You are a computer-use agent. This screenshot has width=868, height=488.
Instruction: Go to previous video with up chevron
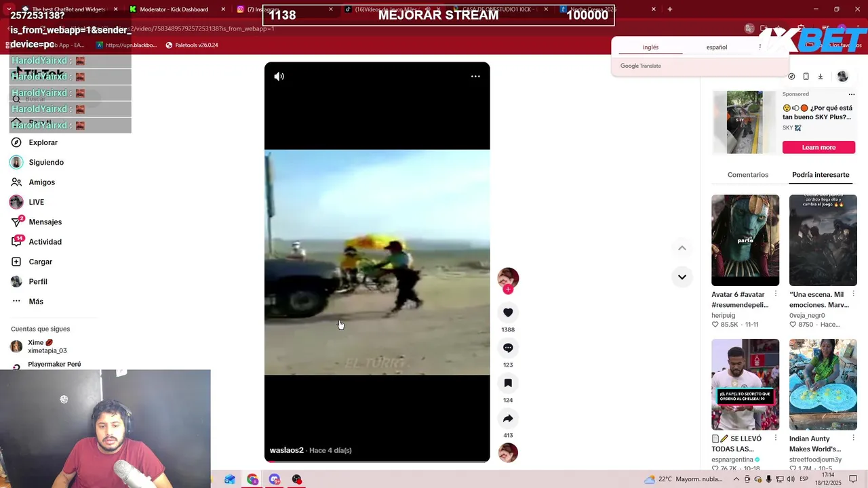(682, 248)
